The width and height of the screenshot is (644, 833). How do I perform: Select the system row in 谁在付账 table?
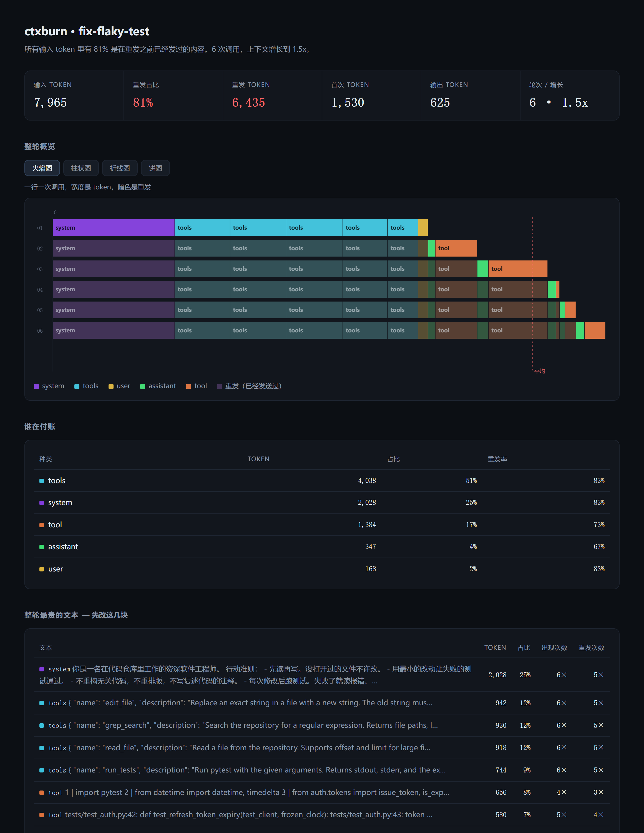tap(322, 503)
